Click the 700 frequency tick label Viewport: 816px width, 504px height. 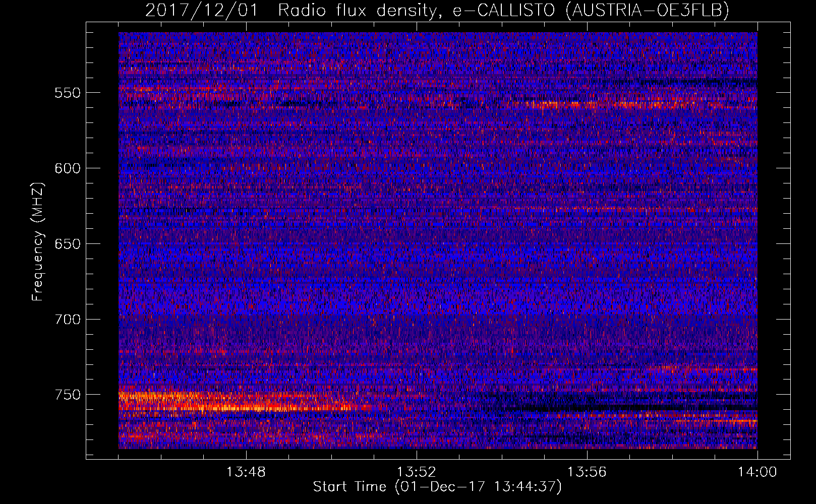(x=68, y=320)
